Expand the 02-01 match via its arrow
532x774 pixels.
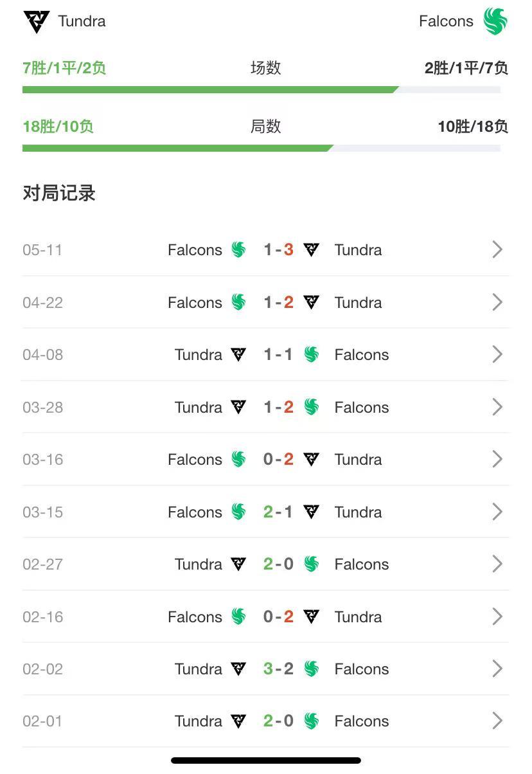click(x=497, y=721)
